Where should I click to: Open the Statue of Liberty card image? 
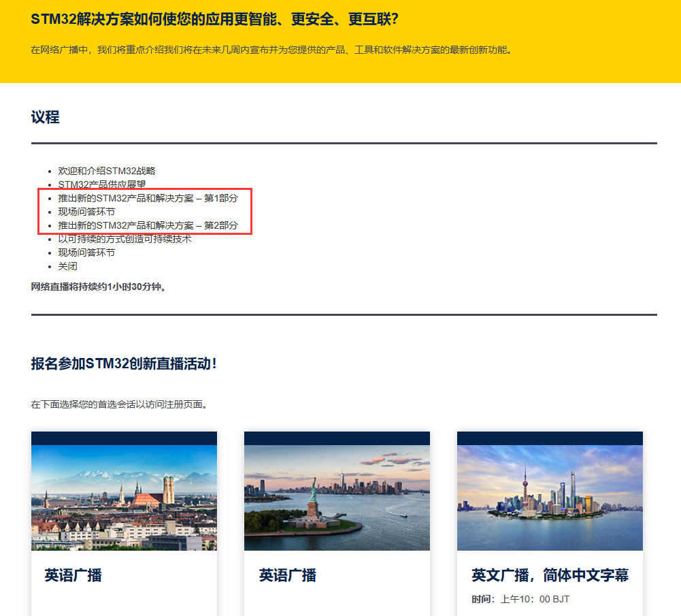click(337, 498)
